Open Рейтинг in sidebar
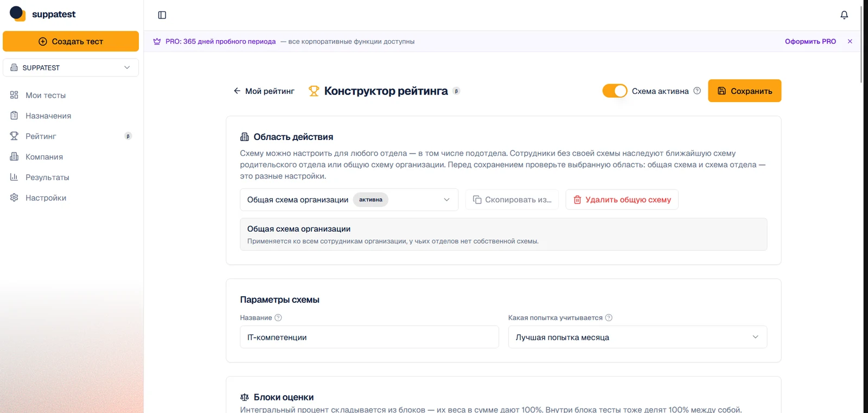 pyautogui.click(x=41, y=136)
